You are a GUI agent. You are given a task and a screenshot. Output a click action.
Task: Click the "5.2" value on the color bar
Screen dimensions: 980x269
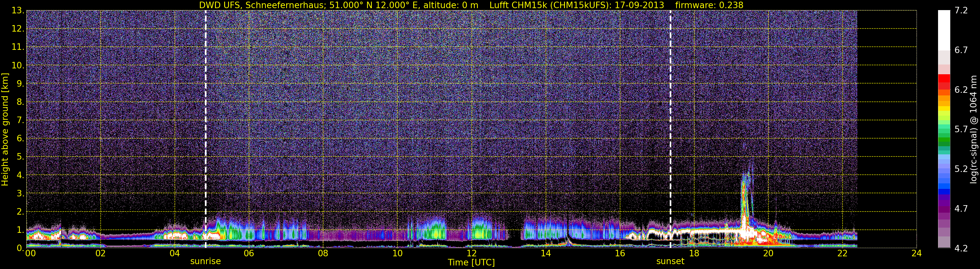(x=961, y=169)
